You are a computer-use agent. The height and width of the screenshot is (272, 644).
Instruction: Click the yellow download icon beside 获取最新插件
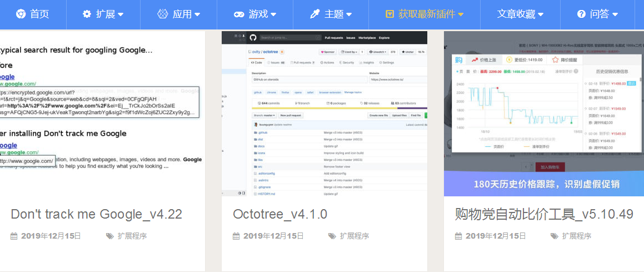[390, 14]
